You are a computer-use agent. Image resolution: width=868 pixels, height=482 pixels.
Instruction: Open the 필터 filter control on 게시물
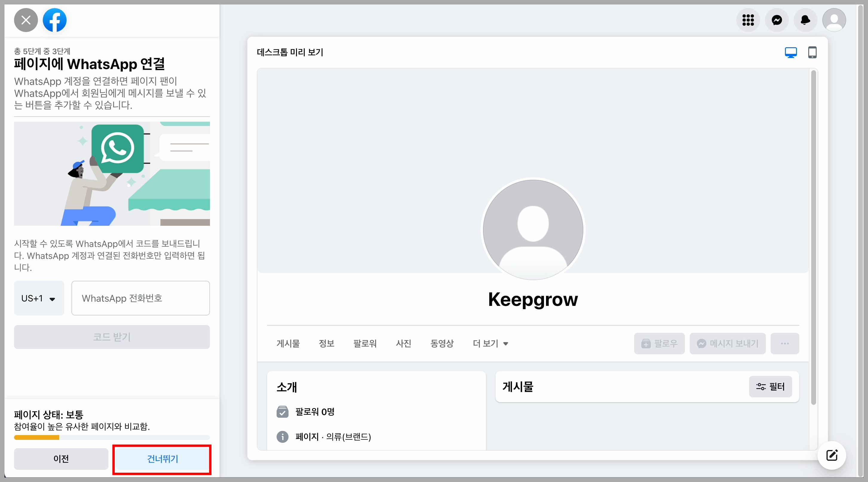tap(771, 387)
